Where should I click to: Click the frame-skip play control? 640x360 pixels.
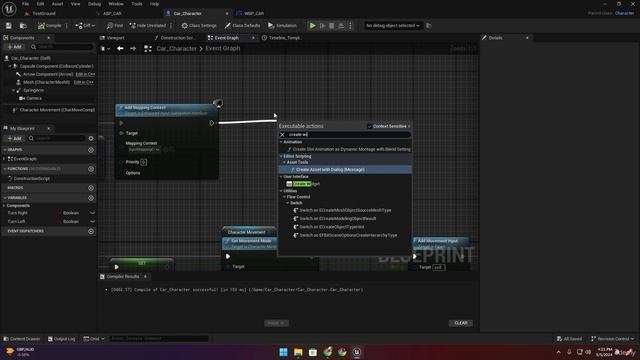click(322, 26)
